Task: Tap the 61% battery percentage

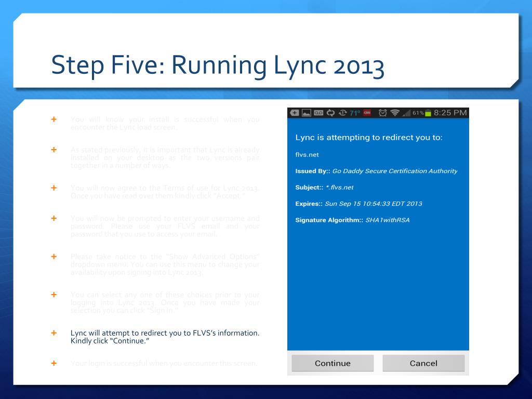Action: [x=418, y=113]
